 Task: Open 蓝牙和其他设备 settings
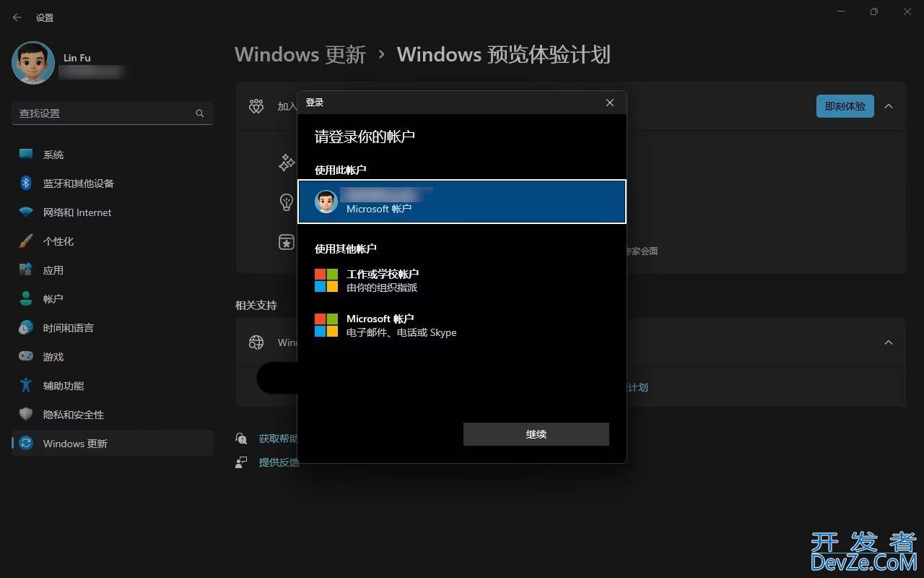point(112,184)
